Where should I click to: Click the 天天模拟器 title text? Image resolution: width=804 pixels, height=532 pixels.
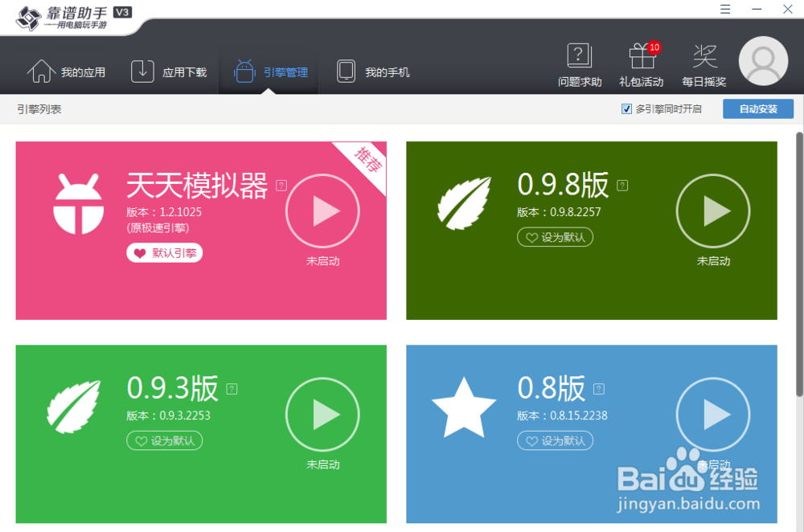[198, 185]
